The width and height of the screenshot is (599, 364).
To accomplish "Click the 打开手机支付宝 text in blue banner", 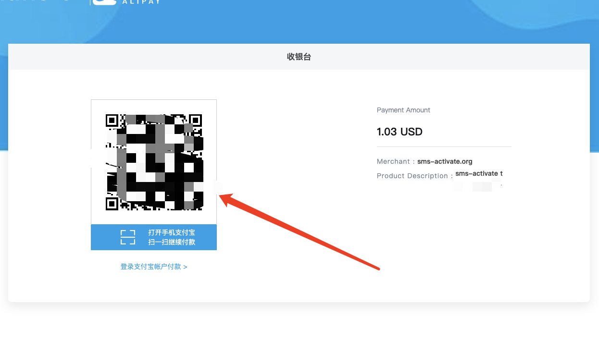I will (172, 232).
